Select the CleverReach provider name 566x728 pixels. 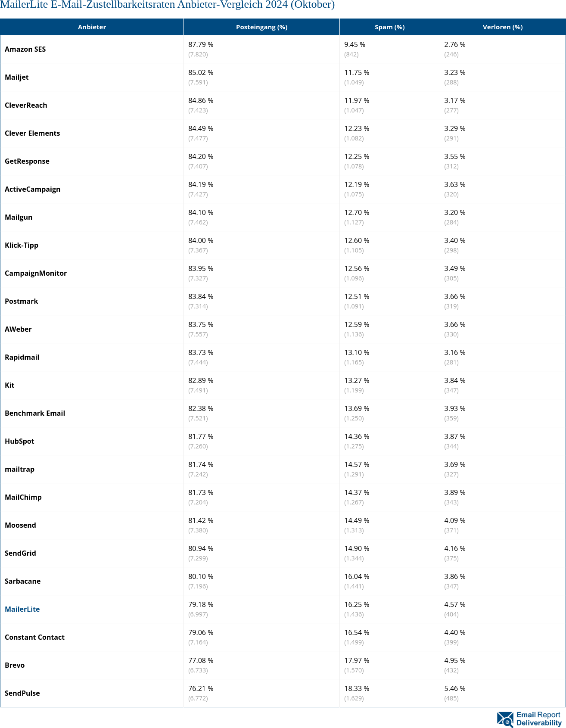26,105
